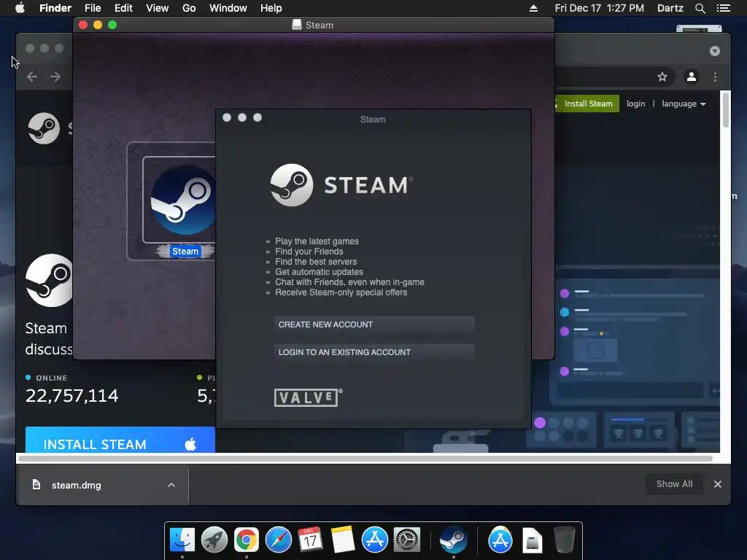Click the large Steam logo above the Install Steam button
Screen dimensions: 747x560
point(49,281)
